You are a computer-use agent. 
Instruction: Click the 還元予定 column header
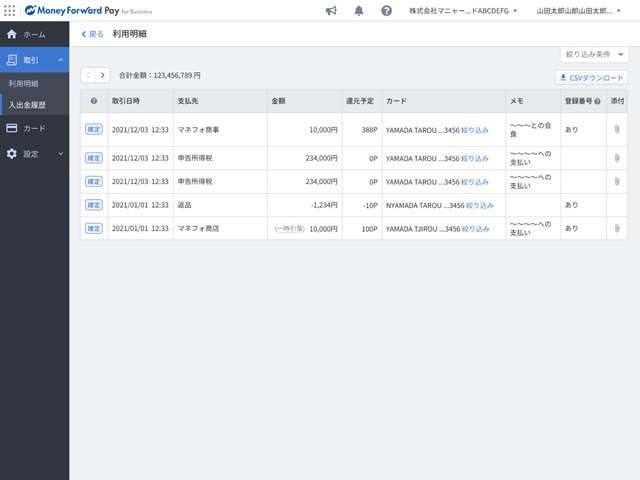tap(360, 101)
